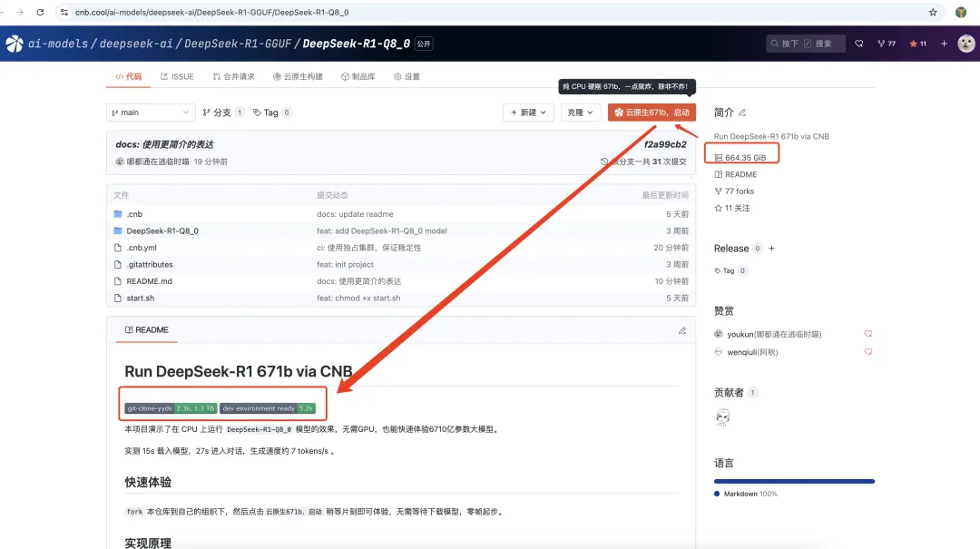Open sponsor wenqiuli(阿秋)
This screenshot has width=980, height=549.
coord(746,352)
